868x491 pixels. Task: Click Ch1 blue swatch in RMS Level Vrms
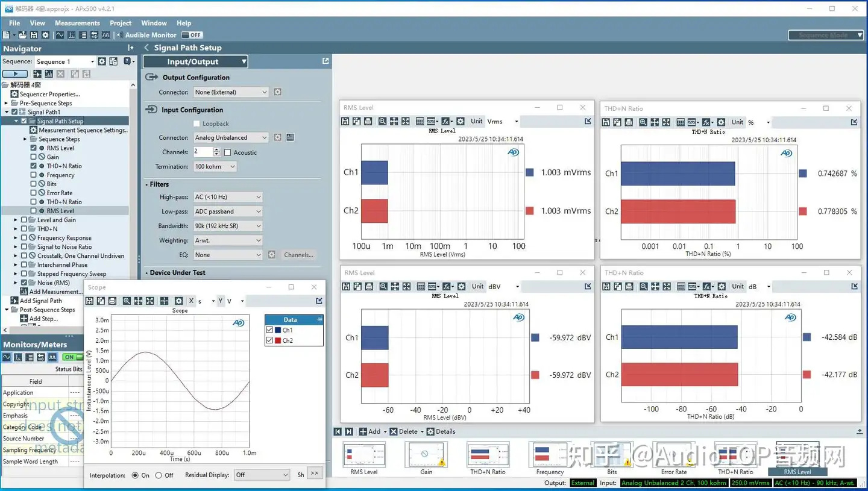pos(530,172)
